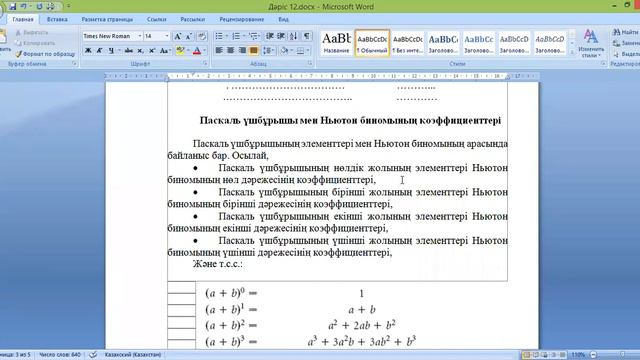Viewport: 640px width, 360px height.
Task: Toggle show paragraph marks (¶)
Action: (x=307, y=36)
